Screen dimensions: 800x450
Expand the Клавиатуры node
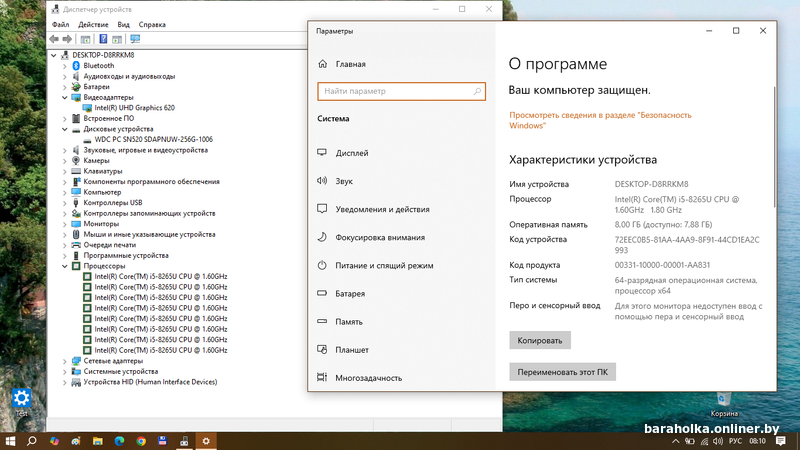[x=65, y=171]
